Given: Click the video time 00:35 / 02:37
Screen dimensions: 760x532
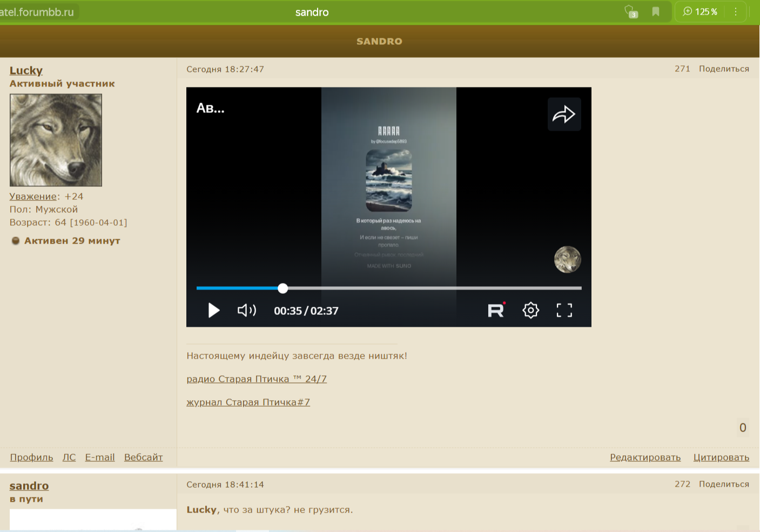Looking at the screenshot, I should pyautogui.click(x=306, y=311).
